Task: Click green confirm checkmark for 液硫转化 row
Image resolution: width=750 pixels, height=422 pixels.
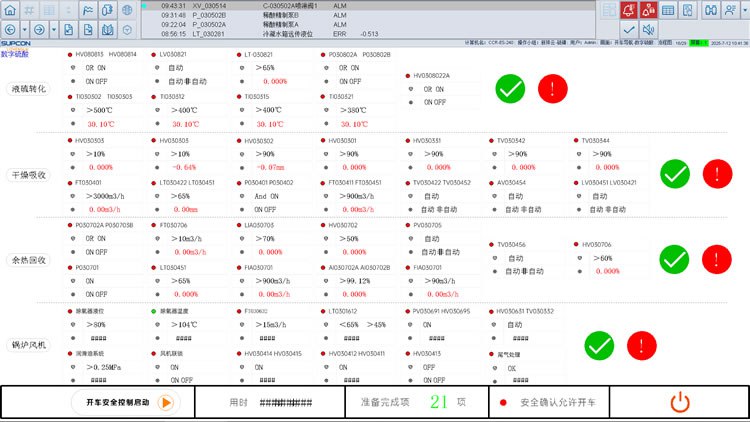Action: [x=510, y=88]
